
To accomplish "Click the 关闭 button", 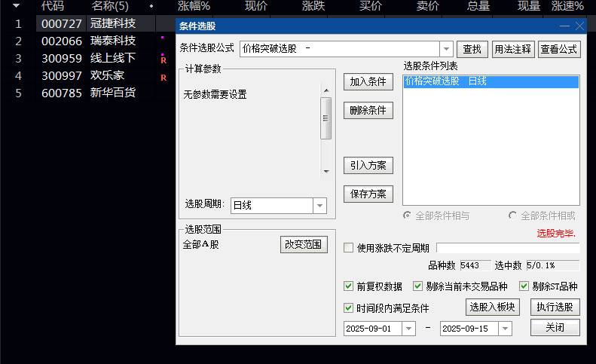I will click(555, 328).
